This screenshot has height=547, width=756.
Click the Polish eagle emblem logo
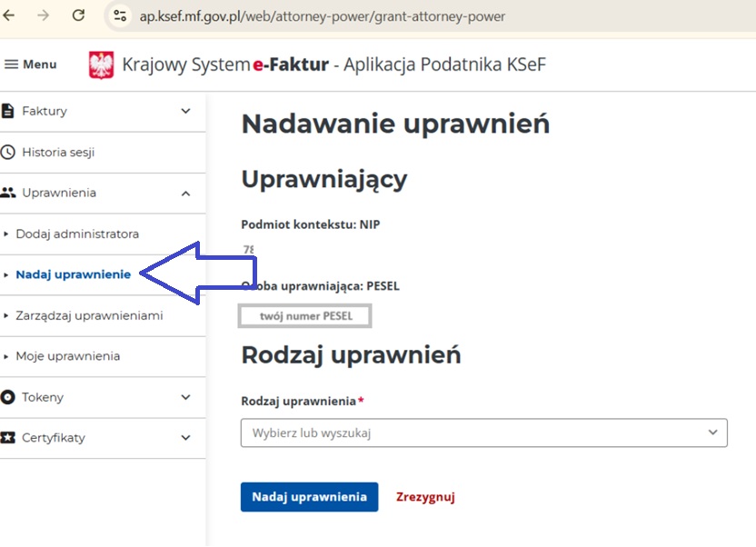(102, 65)
